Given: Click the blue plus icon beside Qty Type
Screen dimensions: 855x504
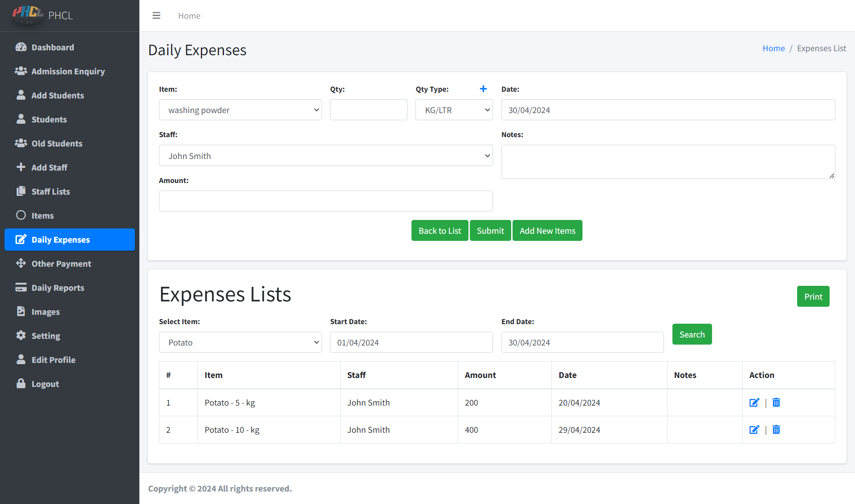Looking at the screenshot, I should (x=483, y=89).
